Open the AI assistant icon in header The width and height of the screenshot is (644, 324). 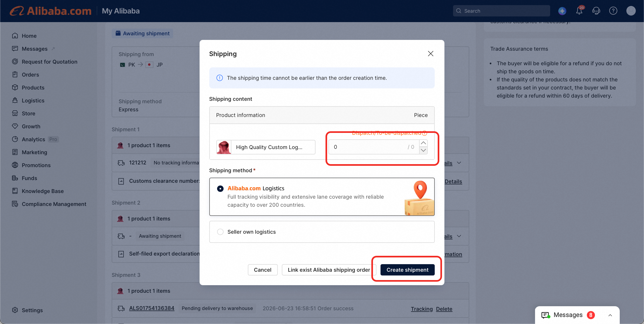(562, 11)
